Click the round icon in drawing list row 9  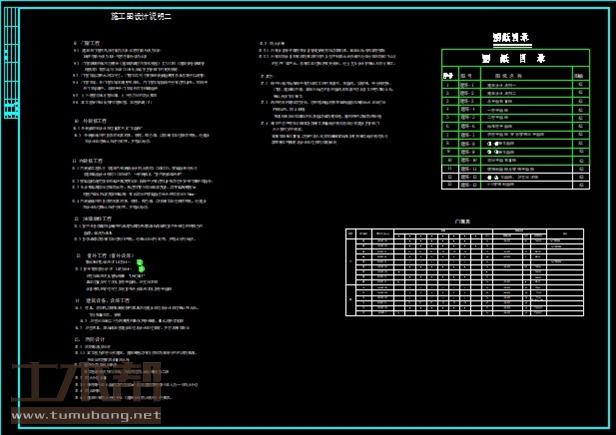tap(490, 151)
